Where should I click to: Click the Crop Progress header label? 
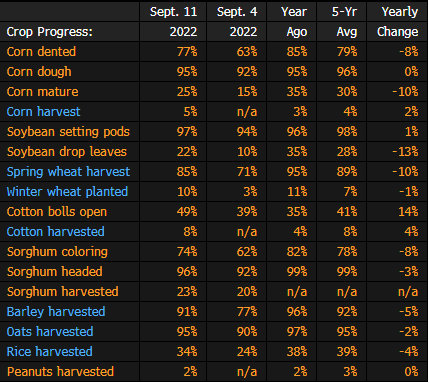49,32
